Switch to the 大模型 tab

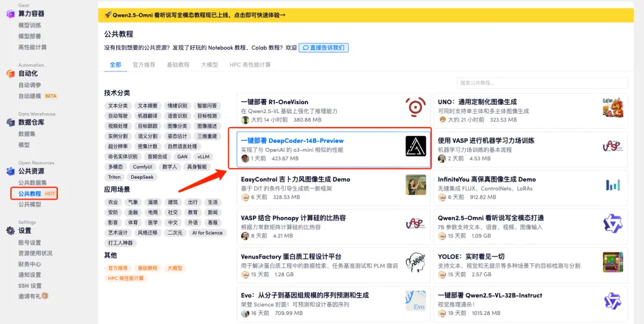point(209,65)
